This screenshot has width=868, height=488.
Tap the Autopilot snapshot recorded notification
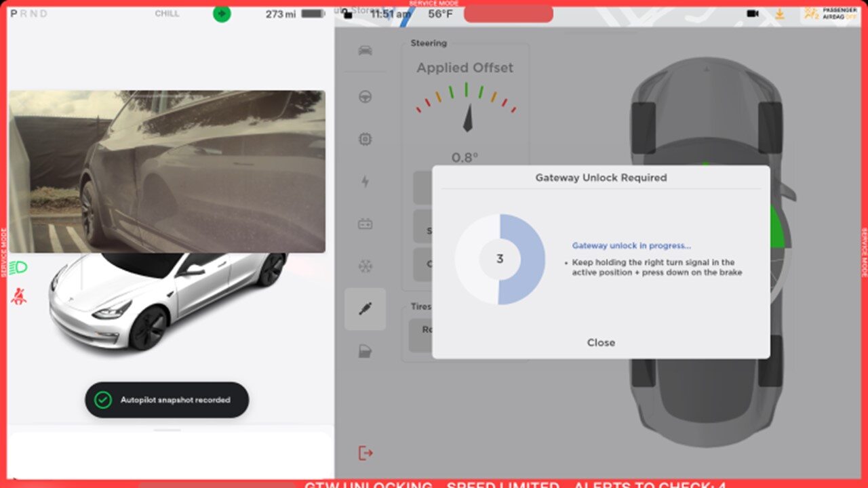(167, 400)
